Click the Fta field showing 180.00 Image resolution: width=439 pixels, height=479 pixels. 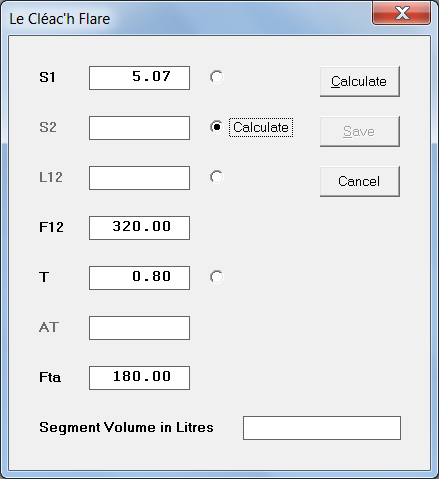click(139, 378)
